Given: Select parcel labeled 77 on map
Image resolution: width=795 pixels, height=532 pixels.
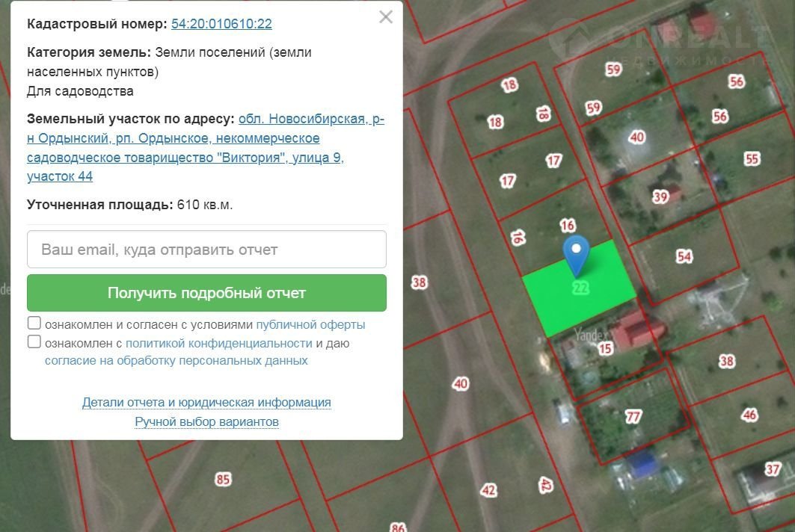Looking at the screenshot, I should coord(633,417).
